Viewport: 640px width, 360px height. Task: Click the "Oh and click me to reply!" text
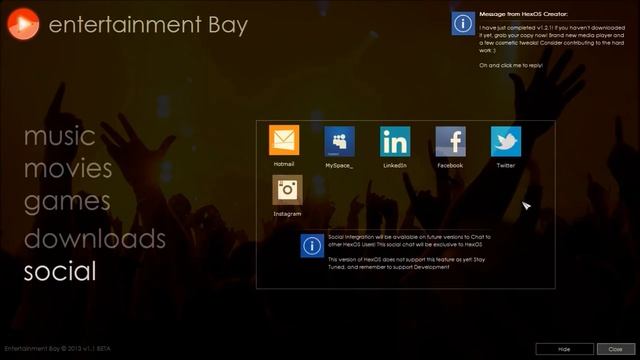pos(511,65)
